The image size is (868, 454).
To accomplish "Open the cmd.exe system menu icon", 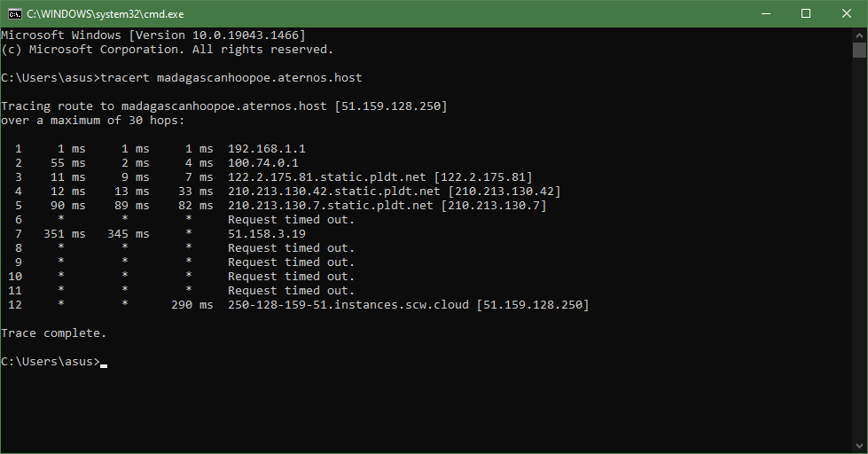I will pyautogui.click(x=14, y=14).
